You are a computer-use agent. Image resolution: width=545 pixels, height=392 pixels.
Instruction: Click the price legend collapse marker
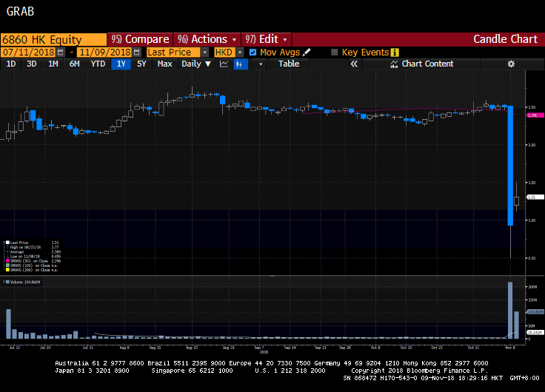4,243
